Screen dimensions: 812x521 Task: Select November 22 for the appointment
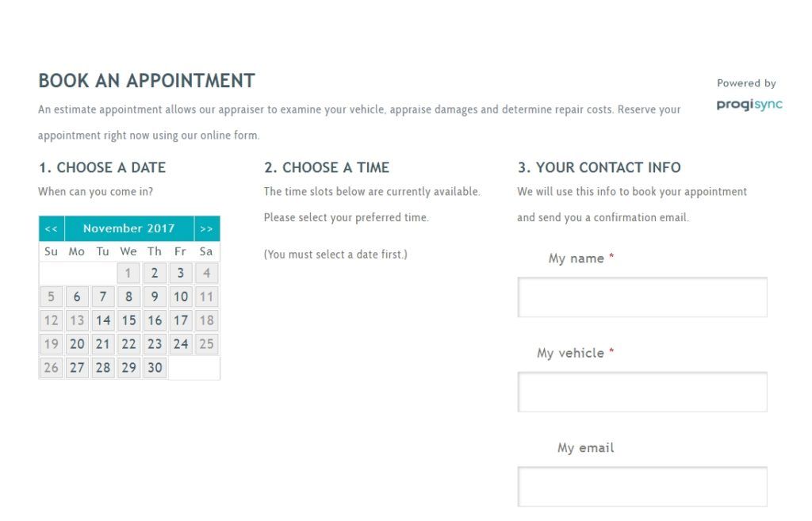(x=128, y=344)
